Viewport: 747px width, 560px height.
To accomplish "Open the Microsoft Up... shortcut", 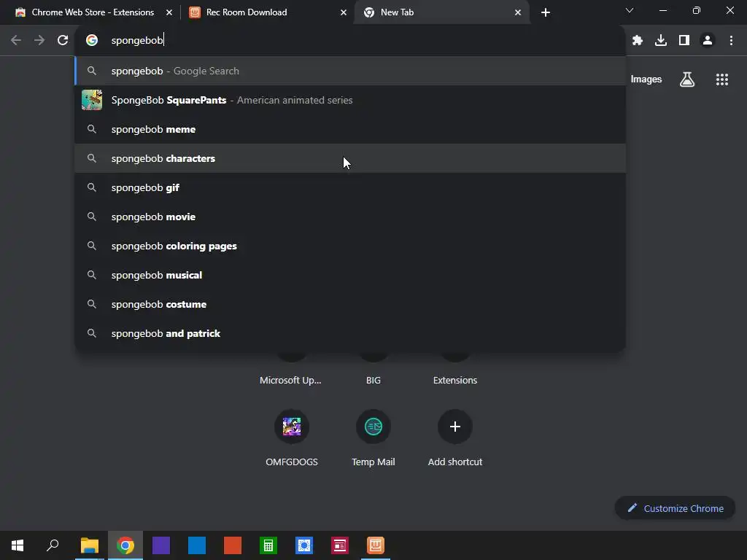I will (x=290, y=380).
